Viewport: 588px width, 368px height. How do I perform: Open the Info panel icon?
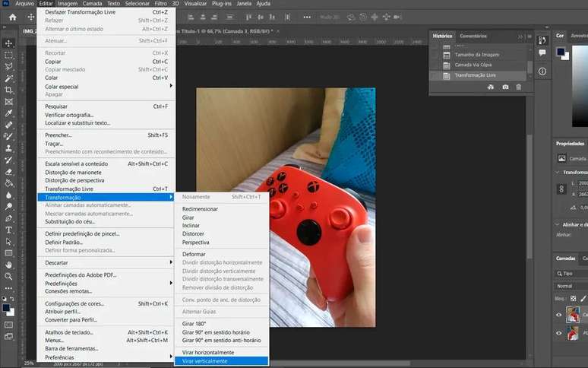point(542,71)
